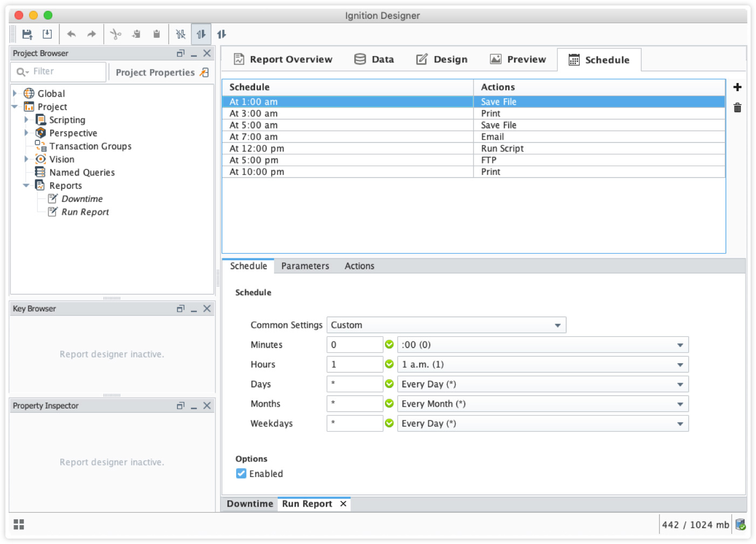Click the Cut scissors icon
This screenshot has width=756, height=544.
tap(115, 35)
